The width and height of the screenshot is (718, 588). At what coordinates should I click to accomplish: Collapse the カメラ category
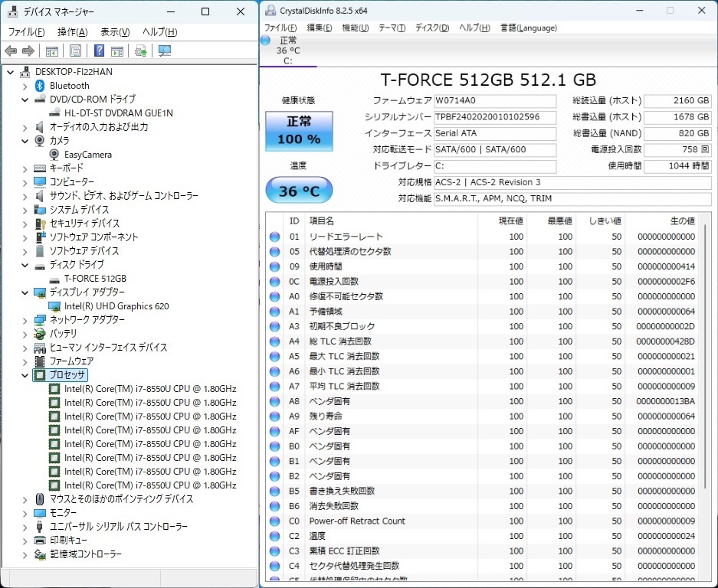(x=25, y=141)
